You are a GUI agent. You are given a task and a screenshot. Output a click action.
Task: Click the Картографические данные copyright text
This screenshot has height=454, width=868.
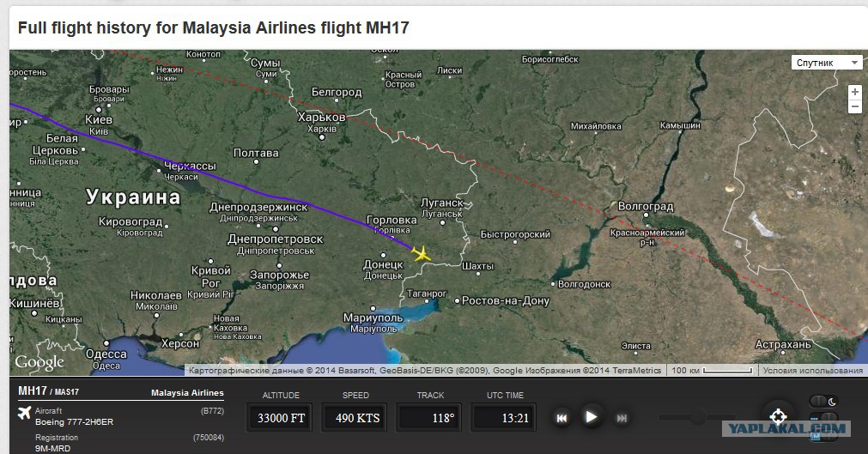pos(425,371)
